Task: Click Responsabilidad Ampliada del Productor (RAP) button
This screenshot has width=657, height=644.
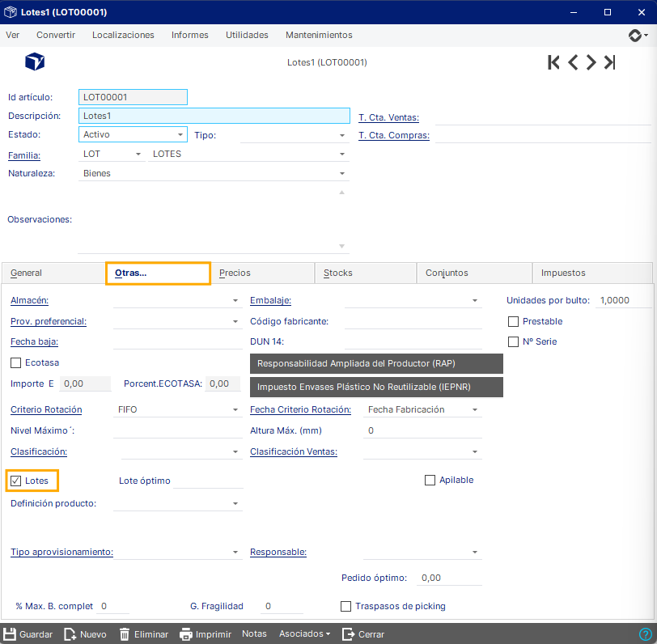Action: point(376,363)
